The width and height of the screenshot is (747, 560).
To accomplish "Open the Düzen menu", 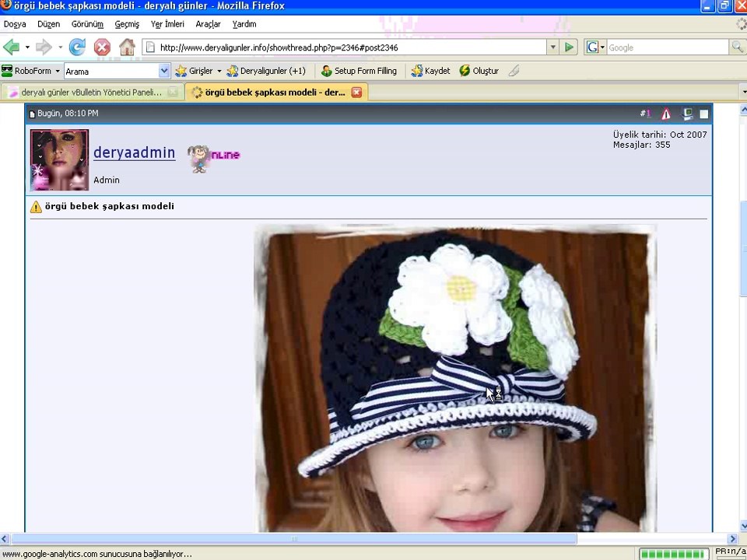I will pyautogui.click(x=48, y=24).
